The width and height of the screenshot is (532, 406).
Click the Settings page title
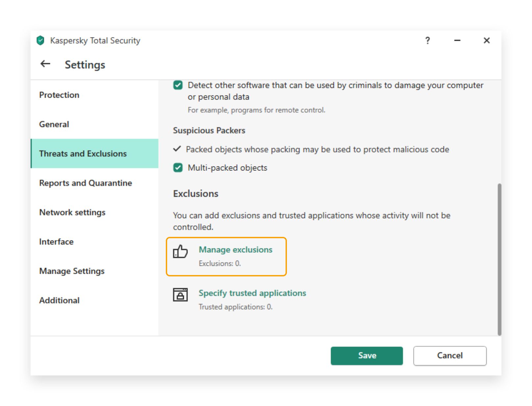click(85, 65)
